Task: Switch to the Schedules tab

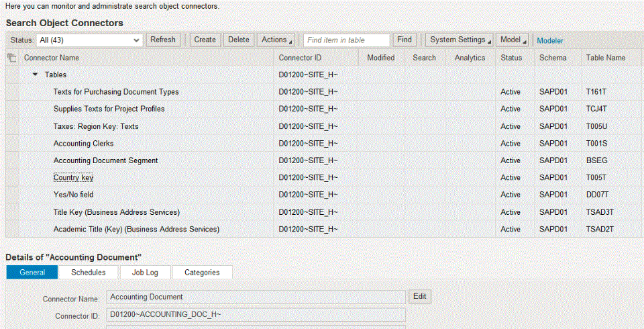Action: pyautogui.click(x=89, y=272)
